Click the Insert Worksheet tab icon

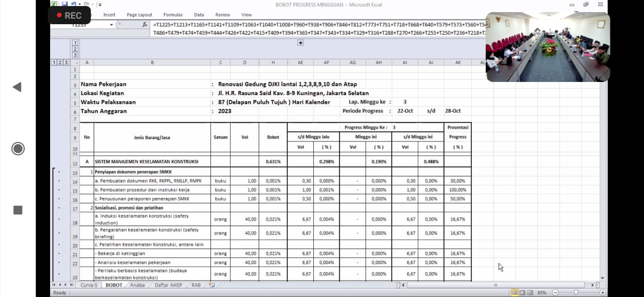[212, 285]
